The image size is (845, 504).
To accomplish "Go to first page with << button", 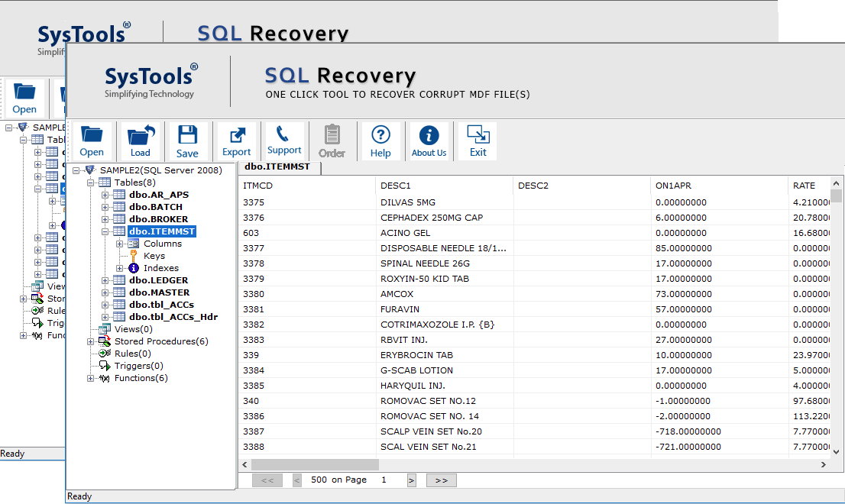I will tap(267, 480).
